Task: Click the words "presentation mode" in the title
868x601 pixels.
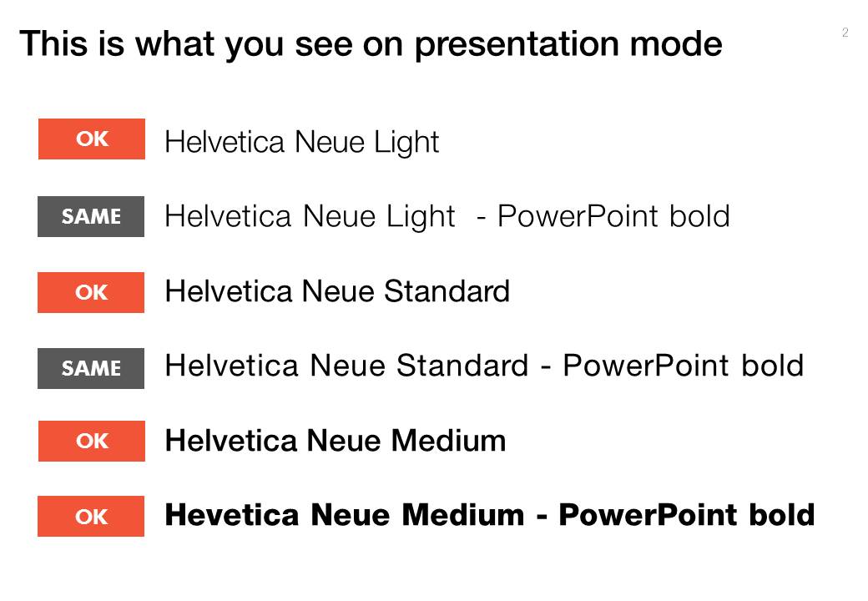Action: pyautogui.click(x=568, y=43)
